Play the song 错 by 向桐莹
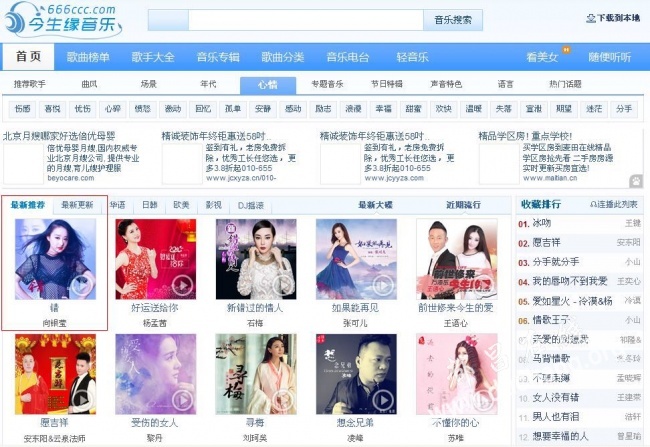650x447 pixels. (82, 285)
